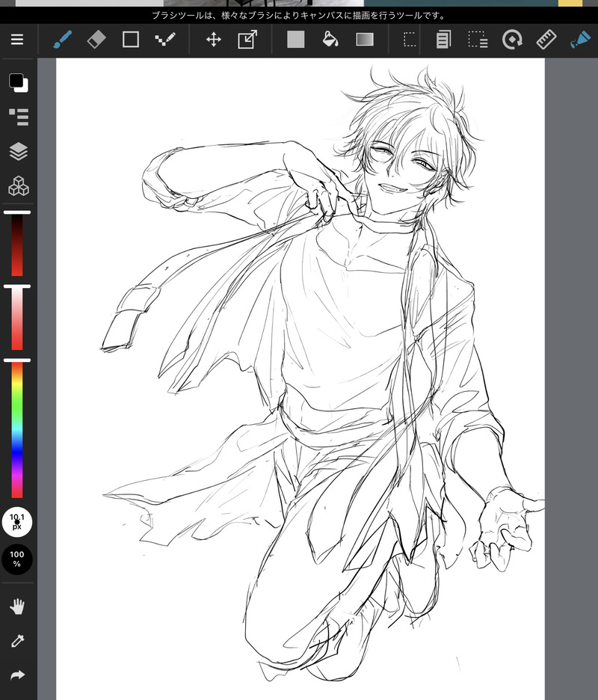Tap the redo arrow icon
This screenshot has width=598, height=700.
[x=17, y=675]
